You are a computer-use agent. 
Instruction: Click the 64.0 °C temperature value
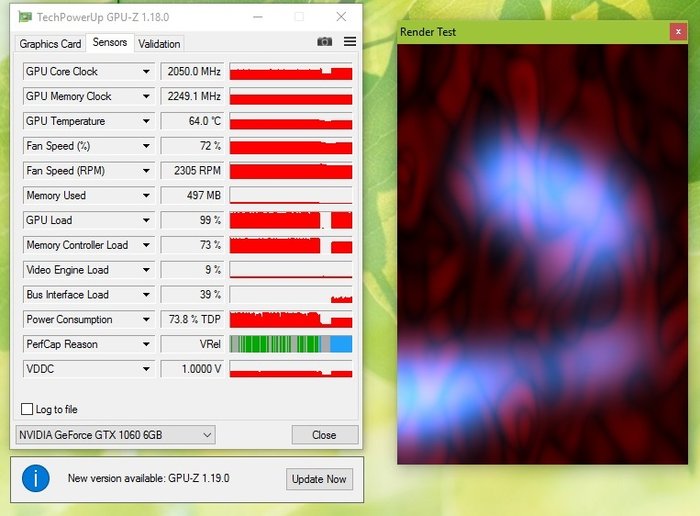192,121
